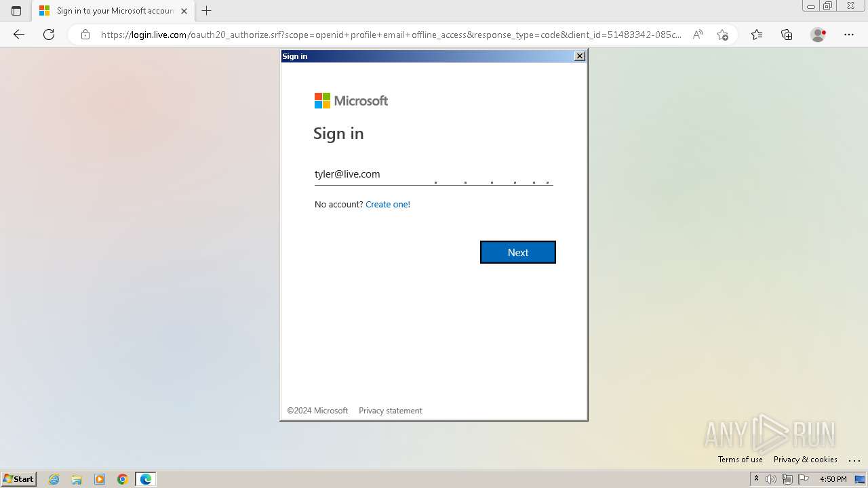868x488 pixels.
Task: Click the Microsoft logo in dialog
Action: pos(351,101)
